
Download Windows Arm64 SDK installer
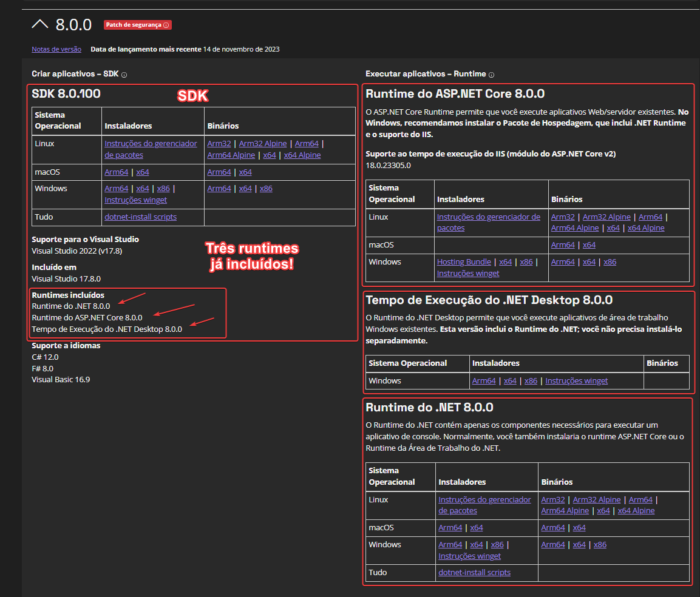116,188
